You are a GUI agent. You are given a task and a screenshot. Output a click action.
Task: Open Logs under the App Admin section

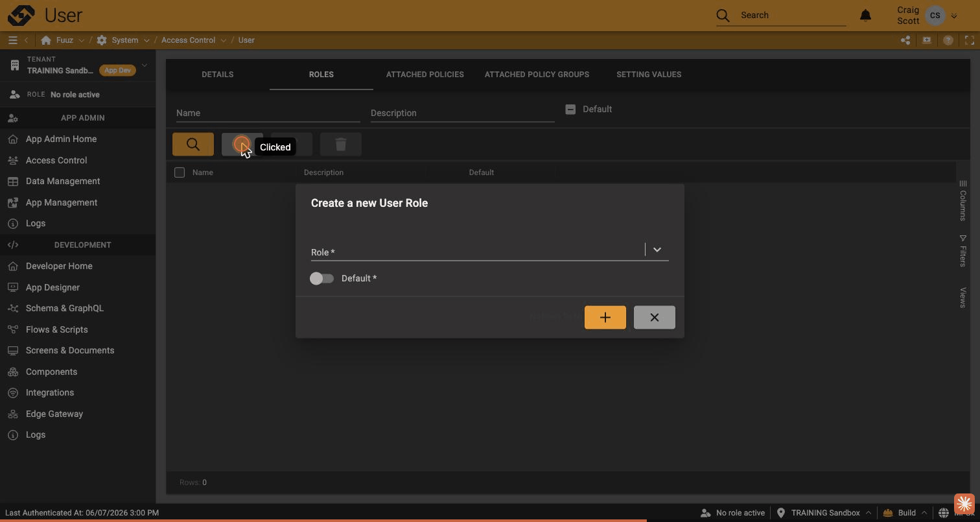(78, 223)
